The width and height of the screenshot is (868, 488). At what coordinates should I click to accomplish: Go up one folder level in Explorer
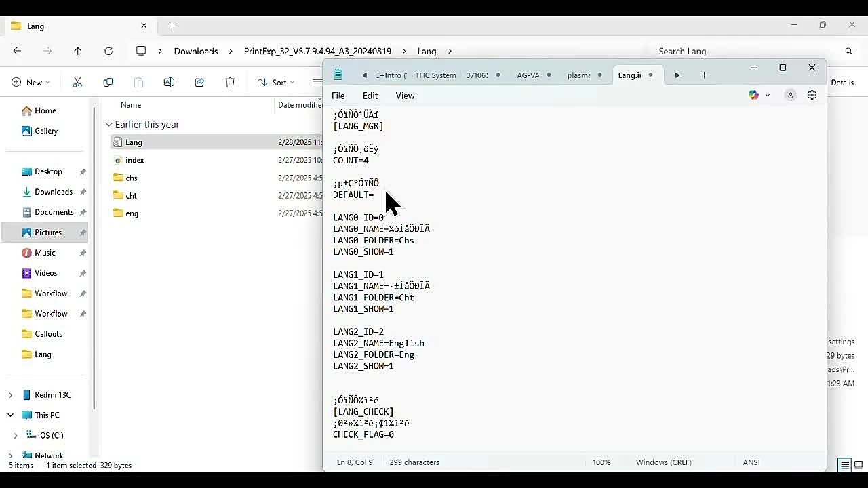coord(78,51)
